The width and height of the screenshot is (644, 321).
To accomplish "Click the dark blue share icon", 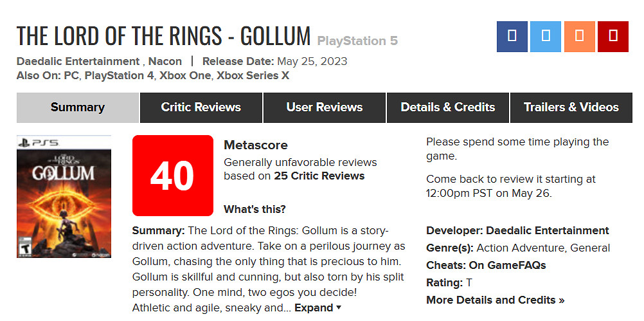I will (512, 37).
